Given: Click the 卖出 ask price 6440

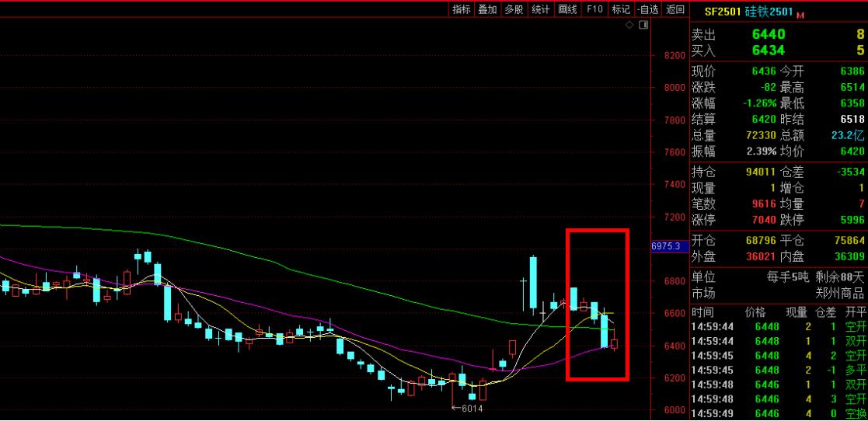Looking at the screenshot, I should coord(769,34).
